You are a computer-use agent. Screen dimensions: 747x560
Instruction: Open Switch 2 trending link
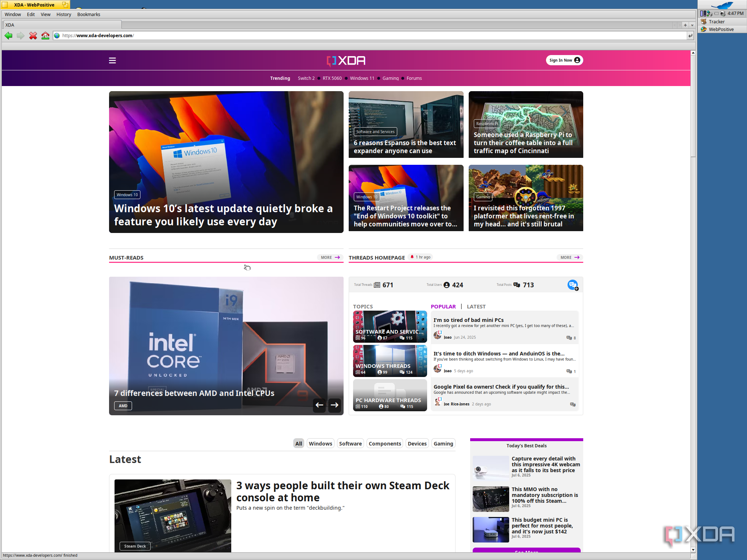tap(306, 78)
